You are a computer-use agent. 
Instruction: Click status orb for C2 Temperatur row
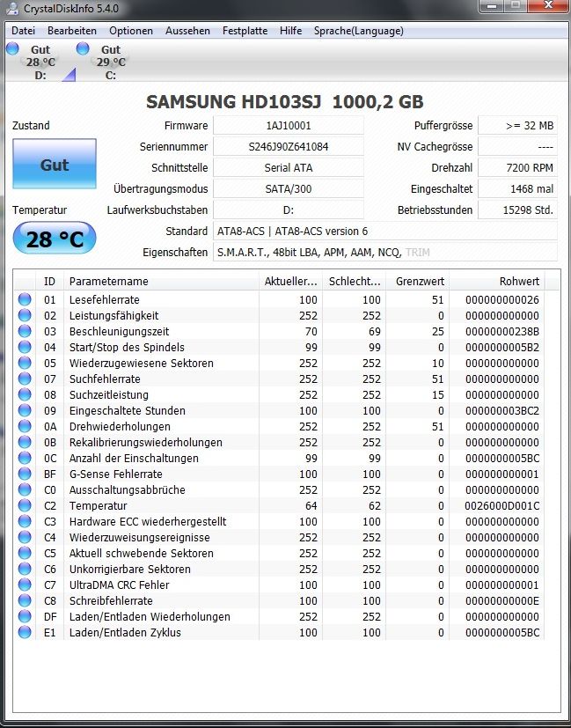click(25, 505)
